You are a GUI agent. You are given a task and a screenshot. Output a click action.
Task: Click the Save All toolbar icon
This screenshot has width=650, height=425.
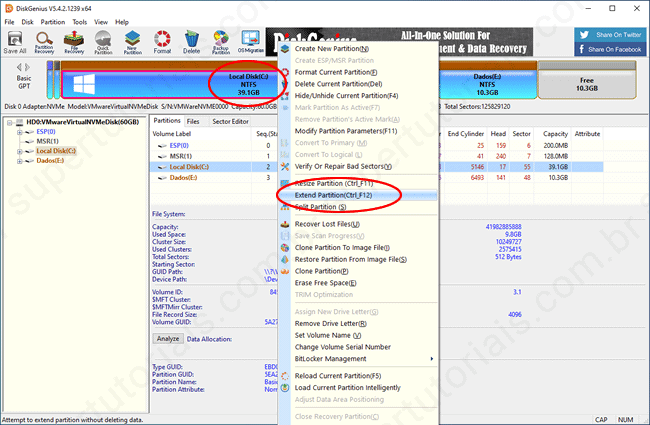click(15, 42)
